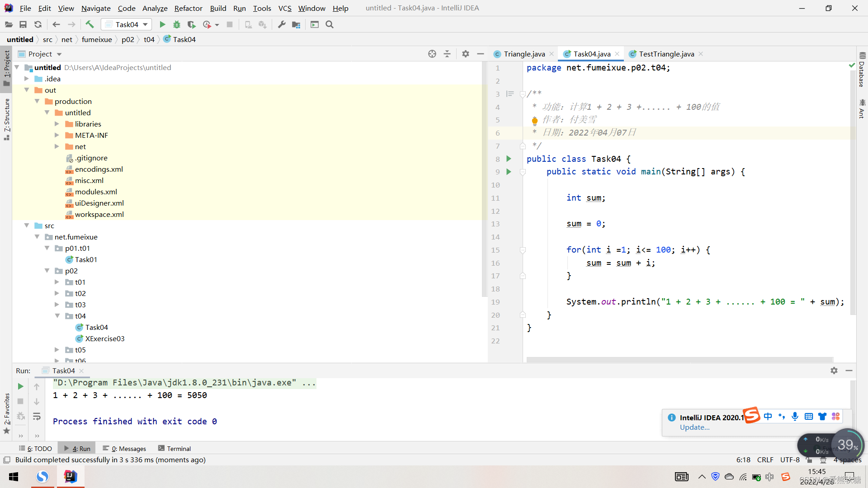Toggle soft-wrap in Run console
Screen dimensions: 868x488
37,416
